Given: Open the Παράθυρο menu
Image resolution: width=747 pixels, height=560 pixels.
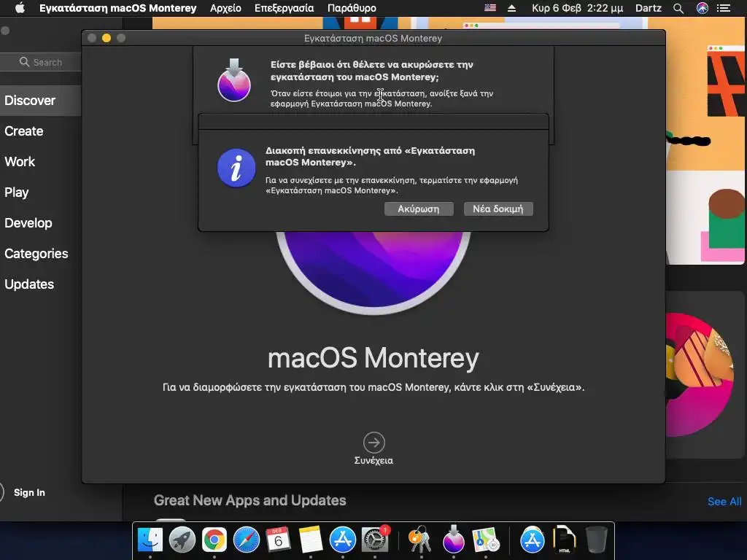Looking at the screenshot, I should click(352, 8).
